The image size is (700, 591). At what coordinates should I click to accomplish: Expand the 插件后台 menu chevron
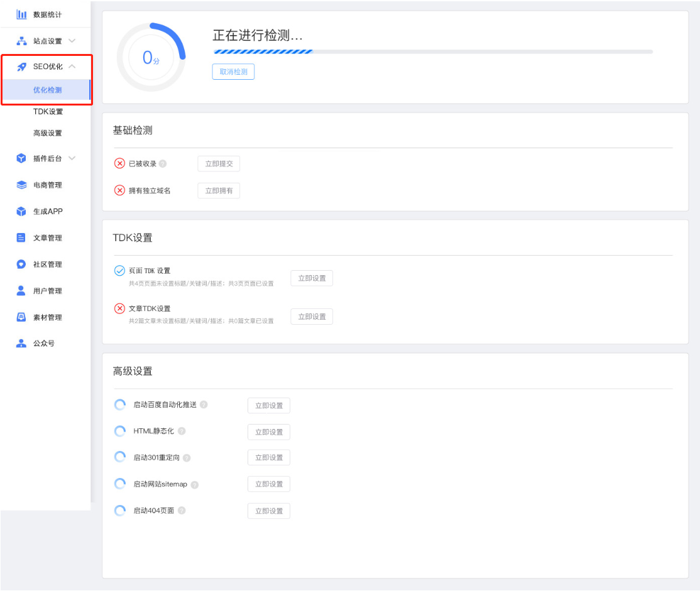tap(72, 158)
